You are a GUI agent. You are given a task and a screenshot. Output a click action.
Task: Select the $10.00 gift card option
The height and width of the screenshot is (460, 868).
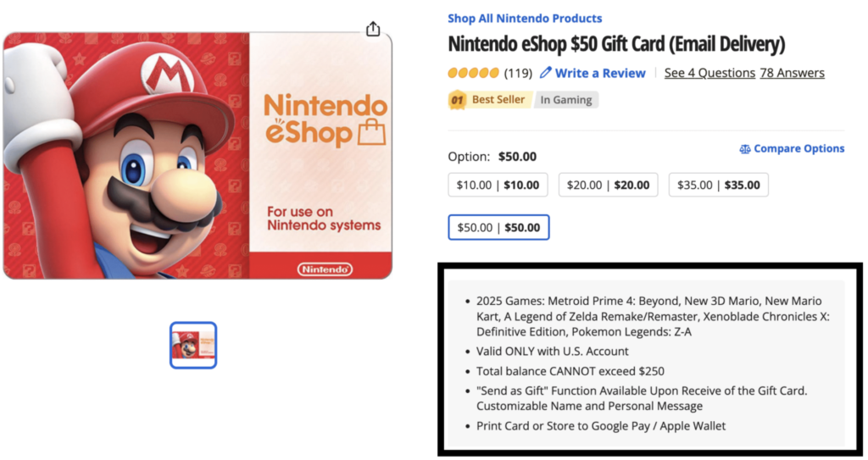[498, 185]
